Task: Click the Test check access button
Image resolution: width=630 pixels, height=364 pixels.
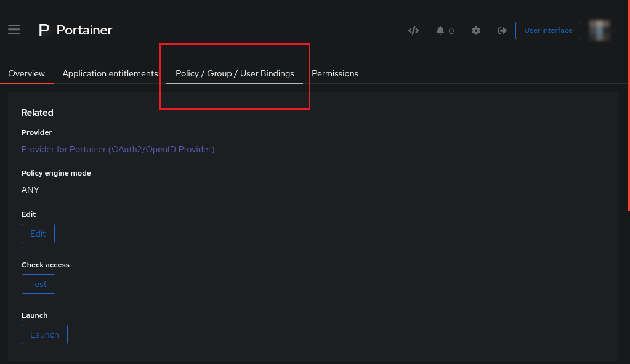Action: pos(39,284)
